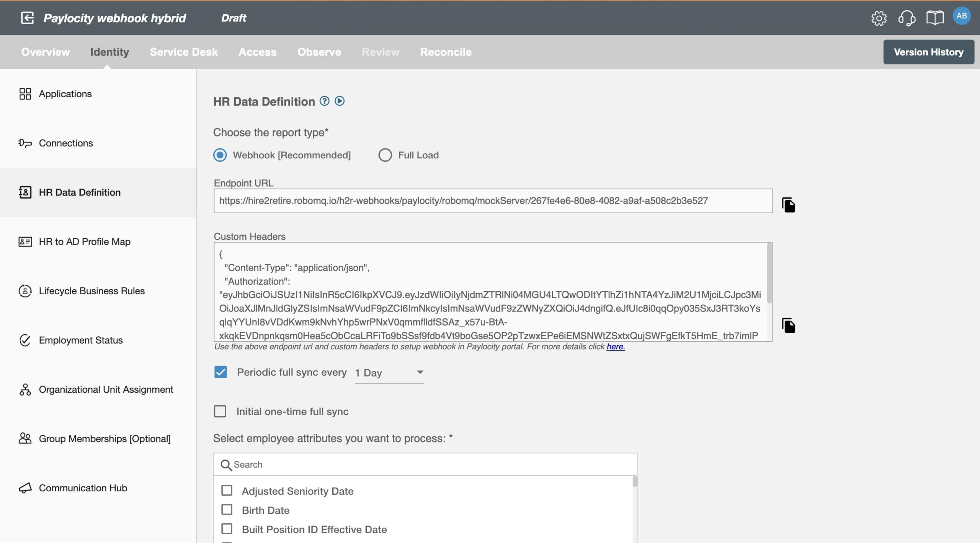
Task: Expand the 1 Day sync interval dropdown
Action: tap(389, 372)
